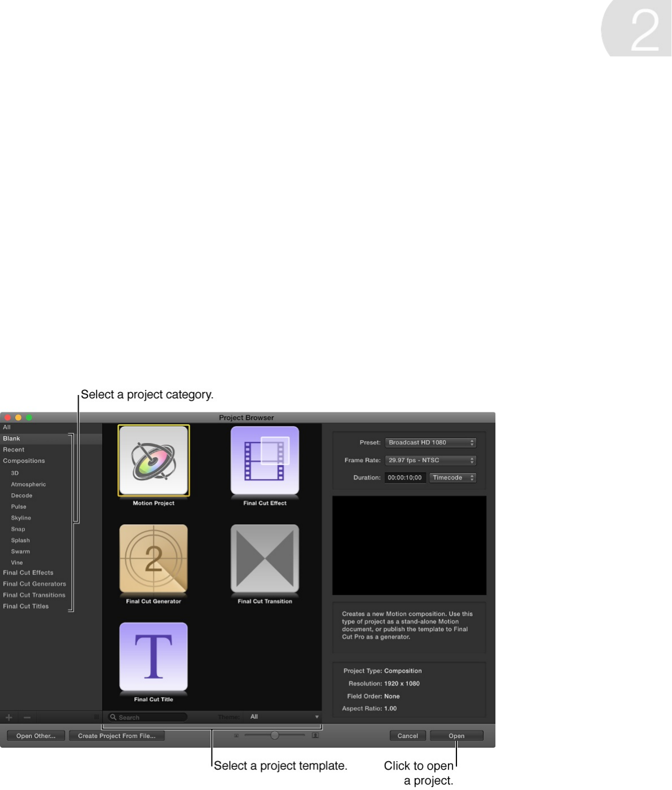Click the Duration field showing 00:00:10;00
Screen dimensions: 672x790
point(405,478)
